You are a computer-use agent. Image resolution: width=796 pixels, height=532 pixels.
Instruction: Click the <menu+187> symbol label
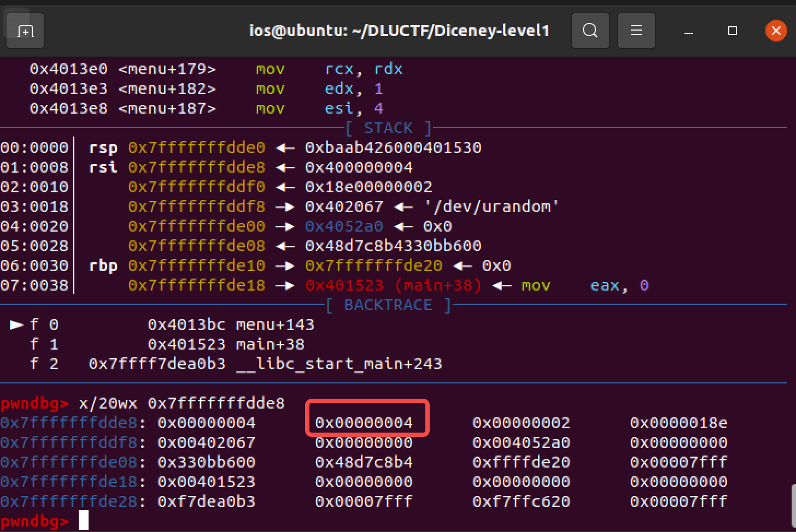[167, 109]
